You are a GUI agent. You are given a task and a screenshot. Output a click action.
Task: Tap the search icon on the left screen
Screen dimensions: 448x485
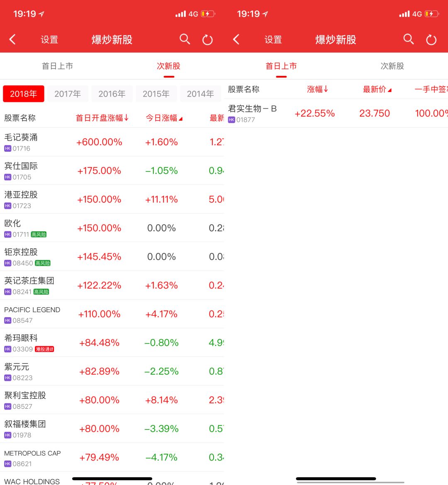185,39
